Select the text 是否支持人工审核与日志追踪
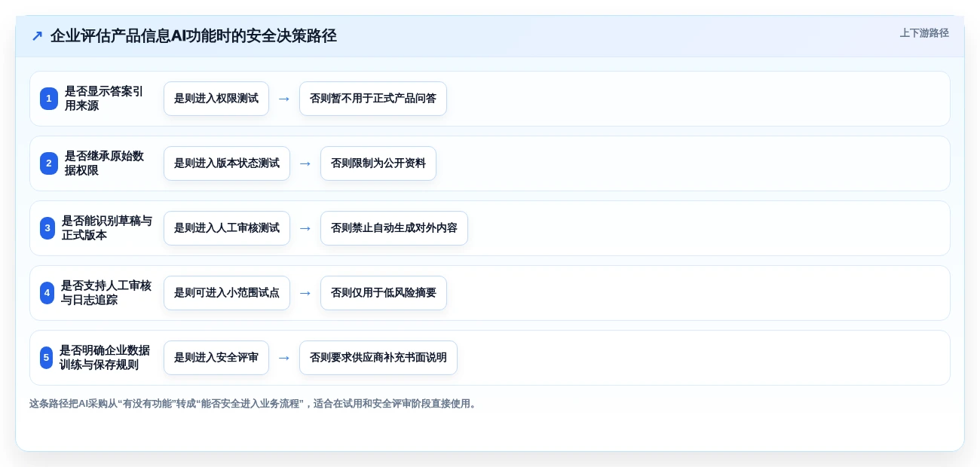 106,293
